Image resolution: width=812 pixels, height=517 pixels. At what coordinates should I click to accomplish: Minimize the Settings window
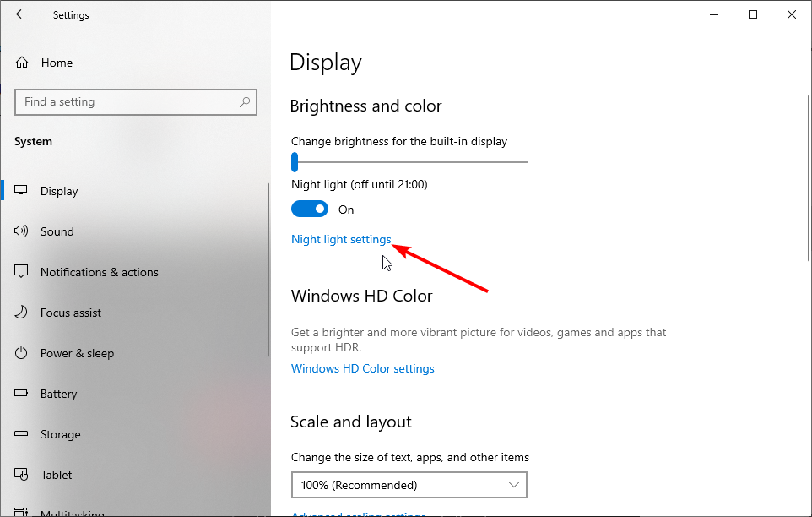(714, 14)
